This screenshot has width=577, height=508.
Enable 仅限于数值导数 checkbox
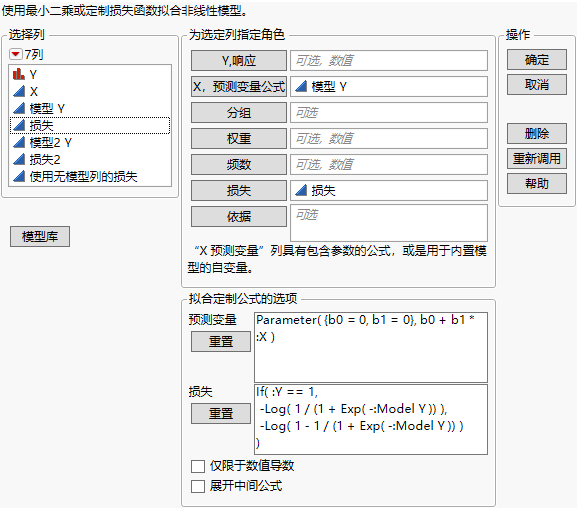198,466
